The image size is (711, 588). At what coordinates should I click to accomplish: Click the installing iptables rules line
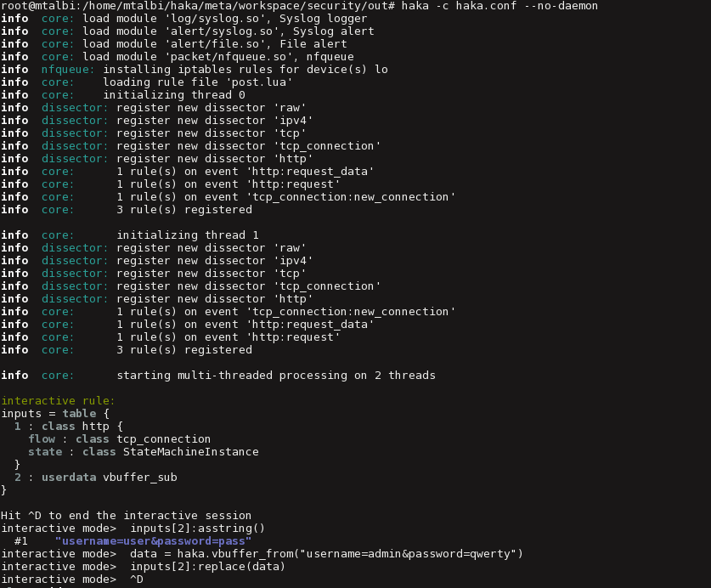pyautogui.click(x=245, y=70)
